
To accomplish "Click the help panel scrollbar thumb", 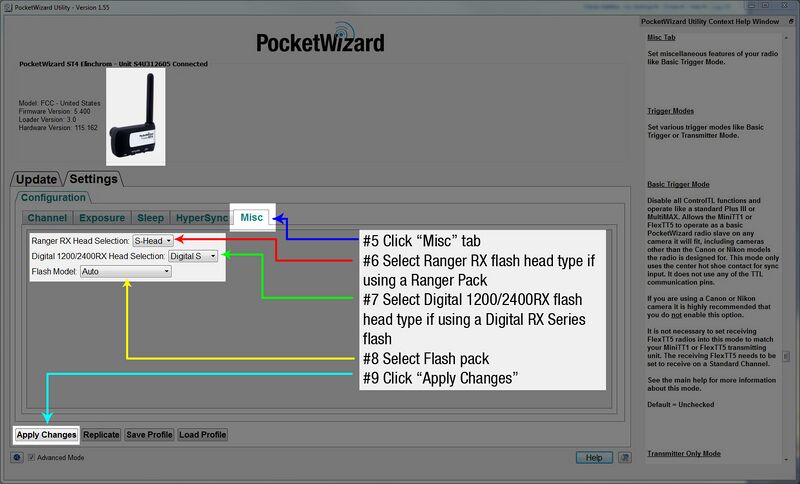I will point(786,356).
